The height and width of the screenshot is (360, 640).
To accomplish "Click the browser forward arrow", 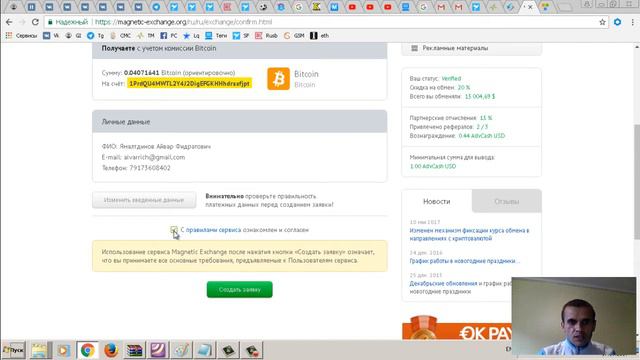I will (x=22, y=22).
